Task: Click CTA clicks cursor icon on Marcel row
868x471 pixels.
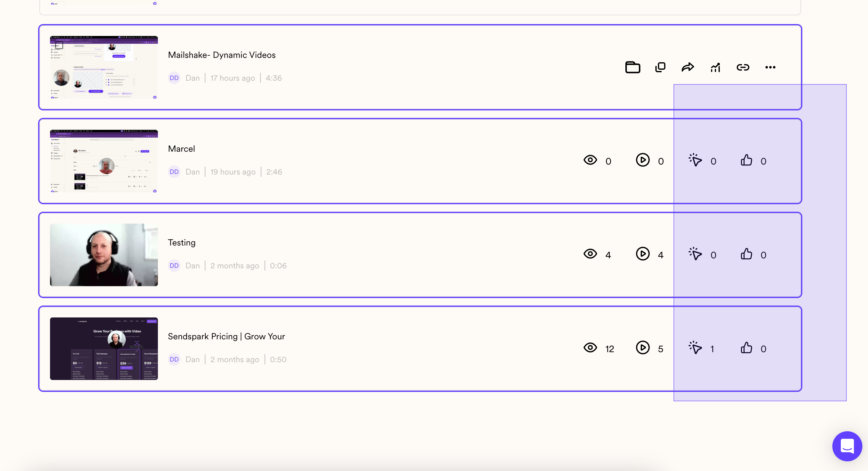Action: pyautogui.click(x=695, y=160)
